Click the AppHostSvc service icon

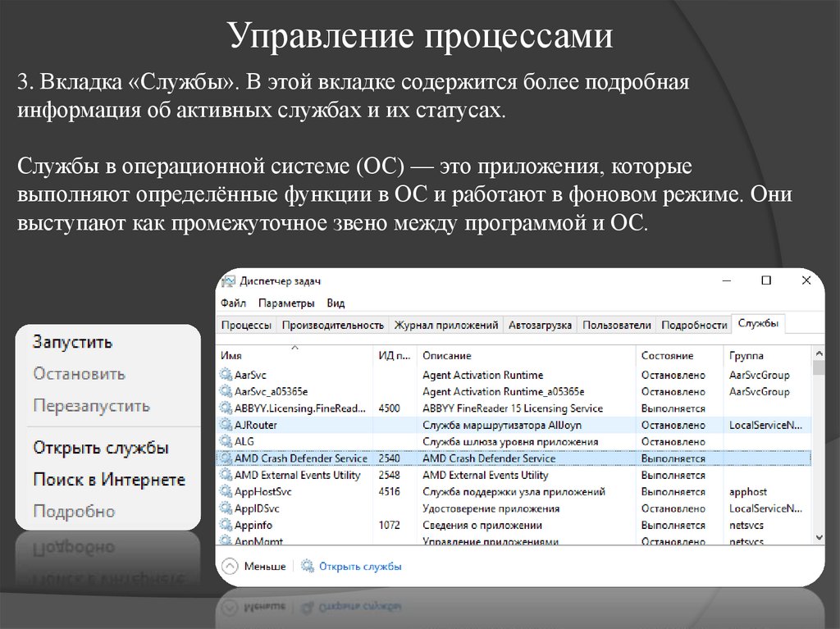coord(224,491)
